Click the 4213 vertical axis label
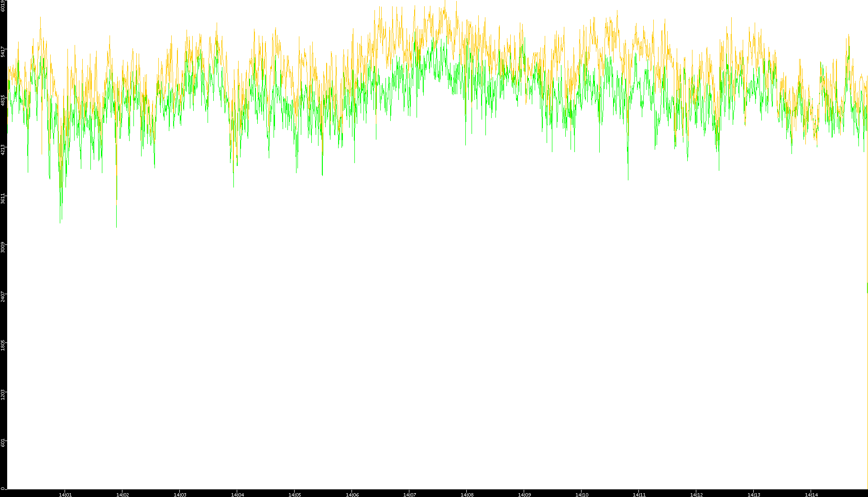Image resolution: width=868 pixels, height=497 pixels. pos(3,150)
